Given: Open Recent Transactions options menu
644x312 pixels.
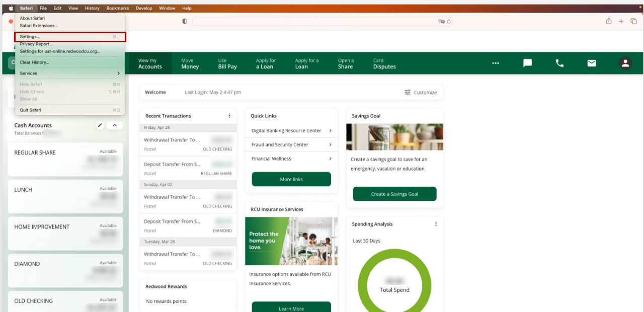Looking at the screenshot, I should click(x=229, y=116).
